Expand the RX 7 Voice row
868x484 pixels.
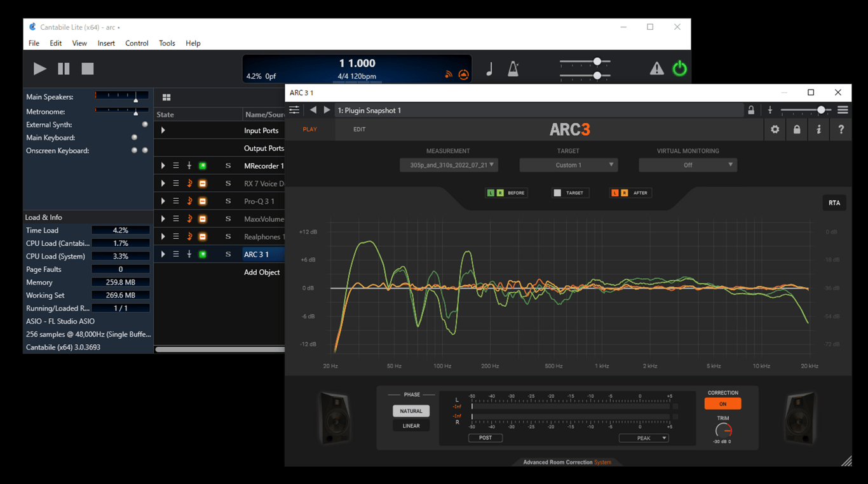163,184
